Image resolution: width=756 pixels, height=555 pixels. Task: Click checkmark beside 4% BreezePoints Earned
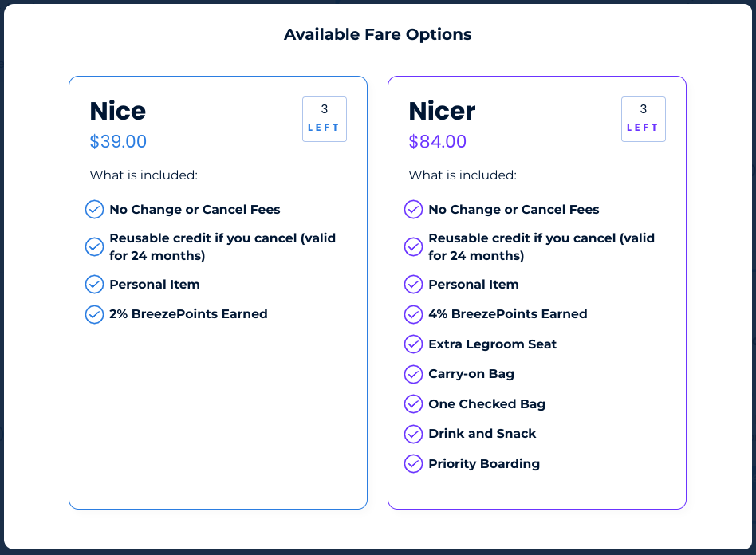413,314
